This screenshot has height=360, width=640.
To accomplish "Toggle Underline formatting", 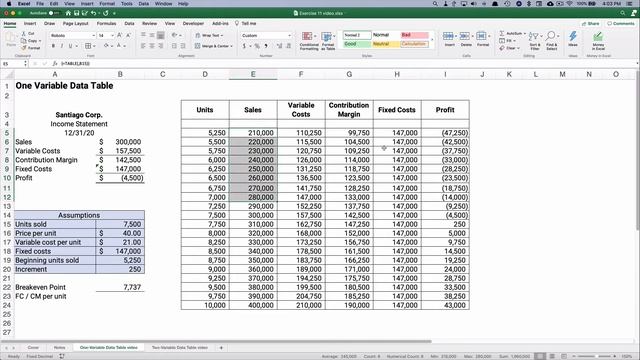I will click(70, 46).
